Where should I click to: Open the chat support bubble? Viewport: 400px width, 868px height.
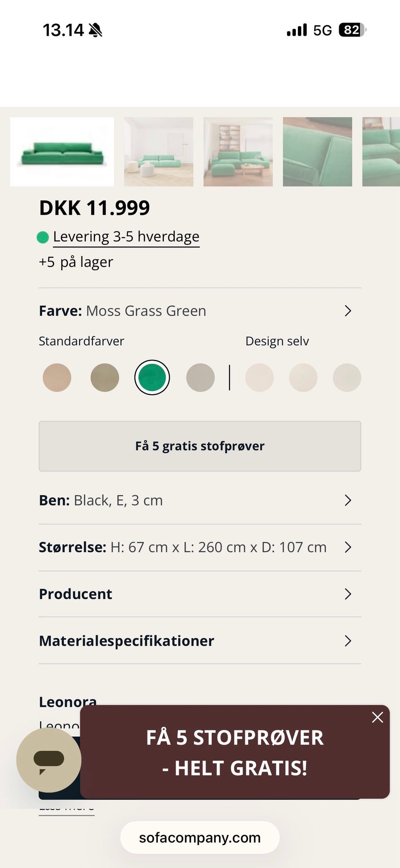pos(49,760)
